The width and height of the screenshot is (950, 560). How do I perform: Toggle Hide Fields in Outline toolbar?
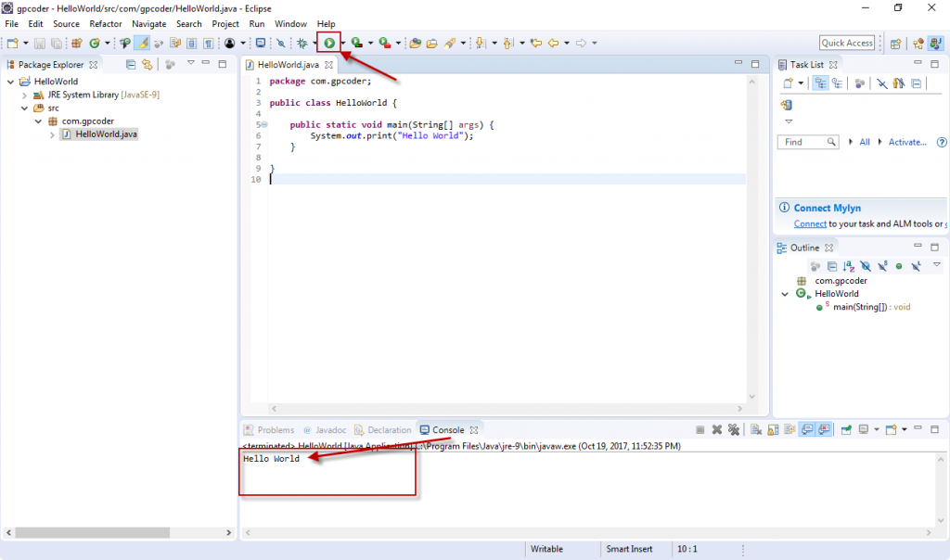tap(866, 266)
